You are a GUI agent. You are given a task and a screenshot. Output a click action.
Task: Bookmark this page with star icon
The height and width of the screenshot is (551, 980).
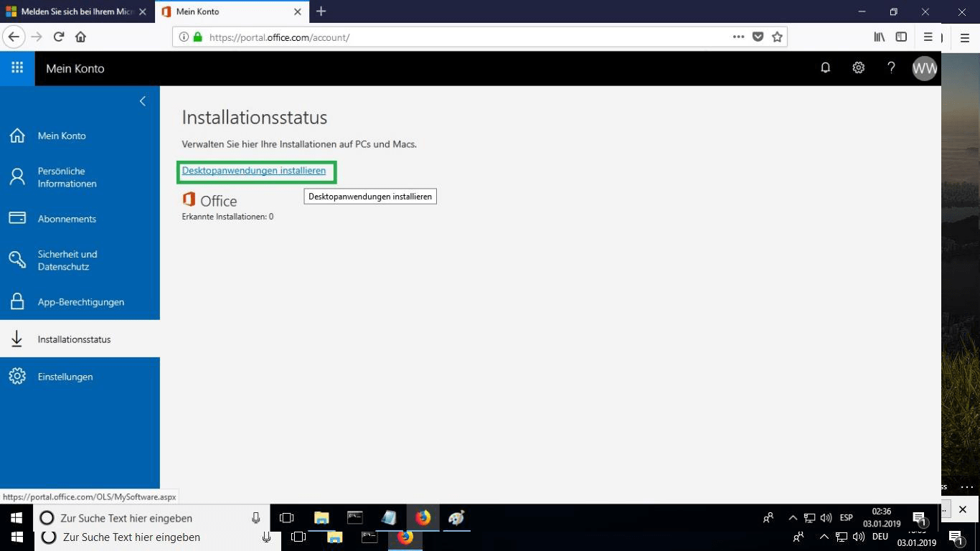click(777, 37)
